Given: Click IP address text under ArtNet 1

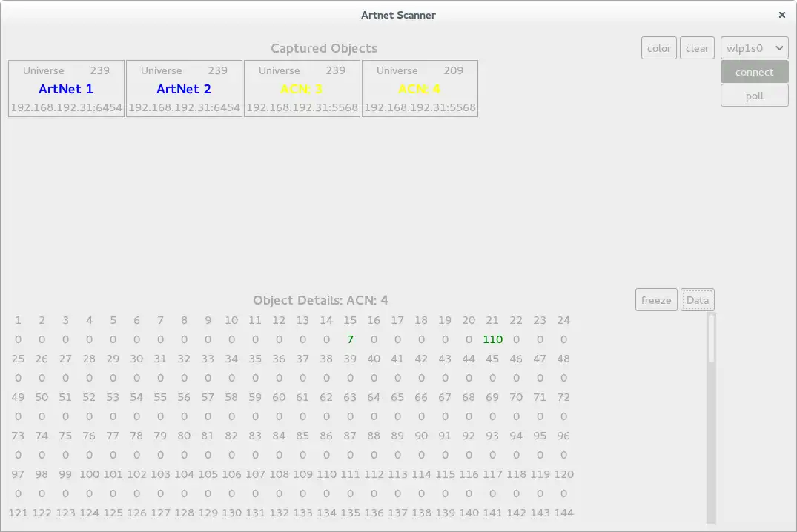Looking at the screenshot, I should click(66, 107).
